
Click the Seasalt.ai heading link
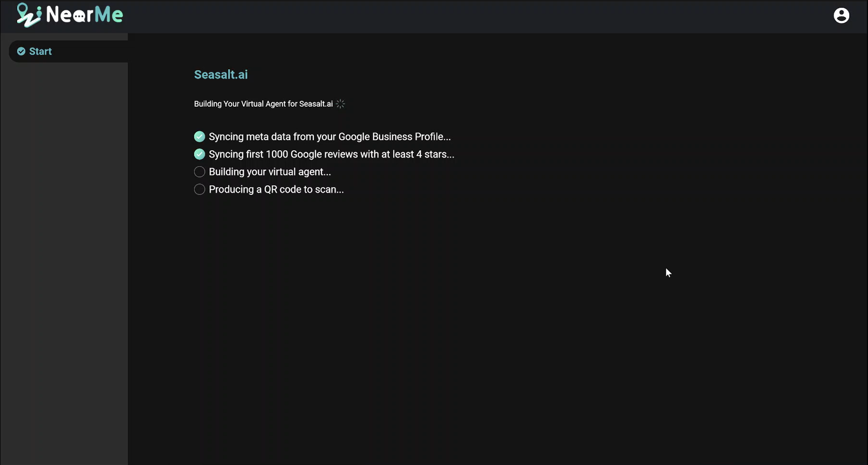pyautogui.click(x=221, y=74)
